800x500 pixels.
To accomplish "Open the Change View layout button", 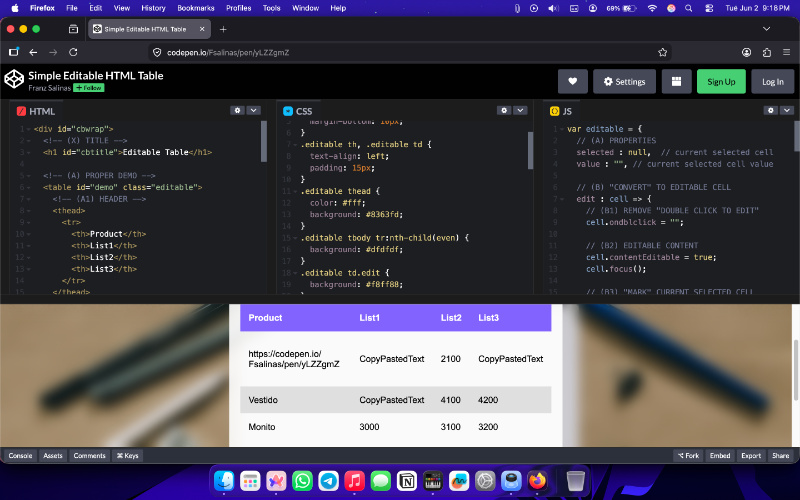I will pyautogui.click(x=676, y=82).
